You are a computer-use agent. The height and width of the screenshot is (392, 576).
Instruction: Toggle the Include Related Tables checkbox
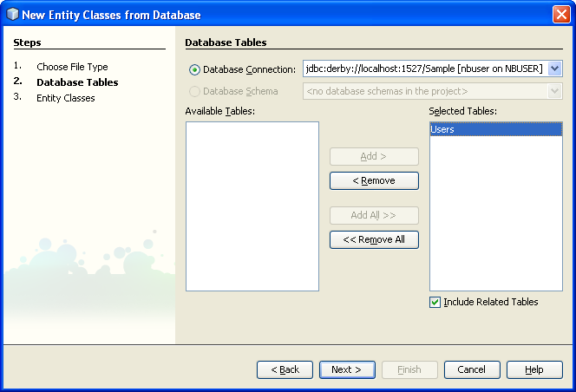click(435, 302)
